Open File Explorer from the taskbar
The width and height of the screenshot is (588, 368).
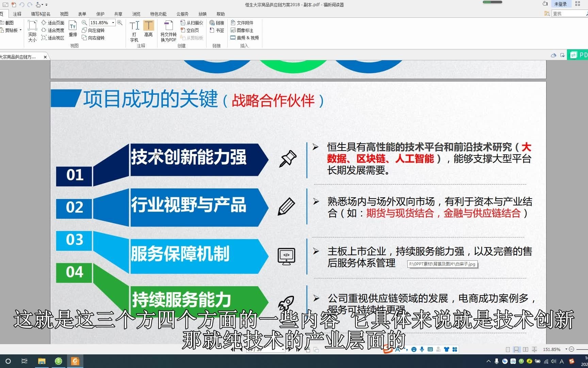click(42, 361)
